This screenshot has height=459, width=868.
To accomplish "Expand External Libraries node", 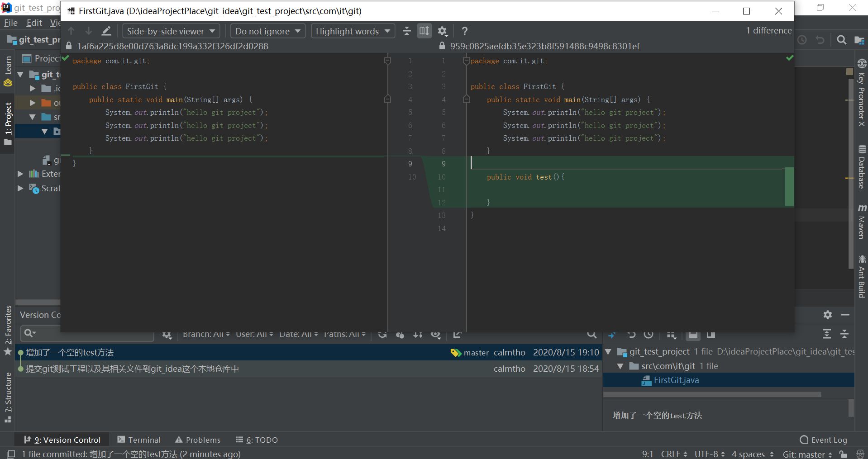I will coord(20,174).
